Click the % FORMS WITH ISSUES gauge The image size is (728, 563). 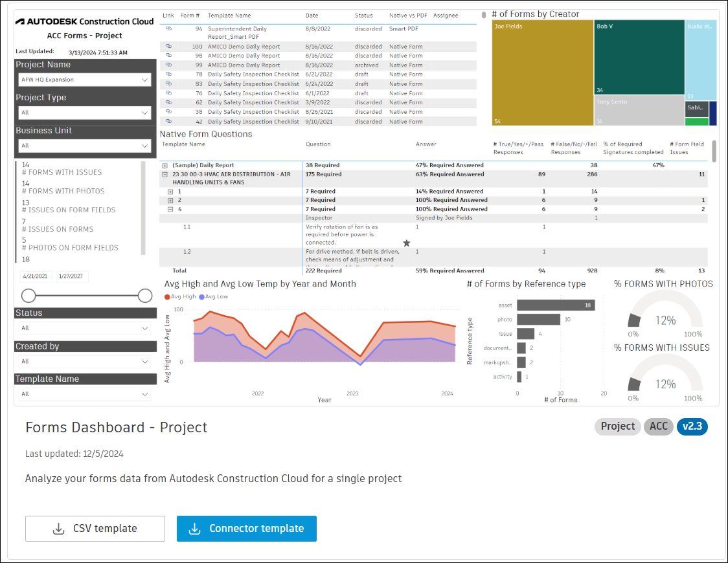click(x=665, y=373)
